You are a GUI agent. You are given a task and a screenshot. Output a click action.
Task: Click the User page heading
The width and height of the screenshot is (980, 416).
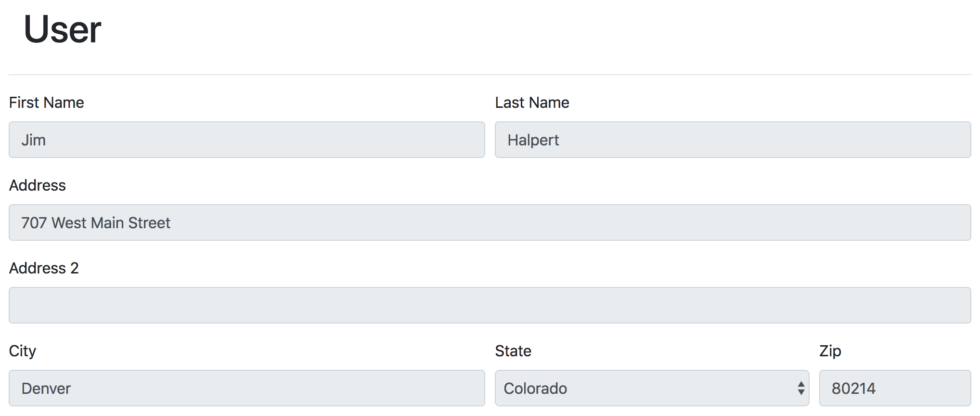coord(63,30)
